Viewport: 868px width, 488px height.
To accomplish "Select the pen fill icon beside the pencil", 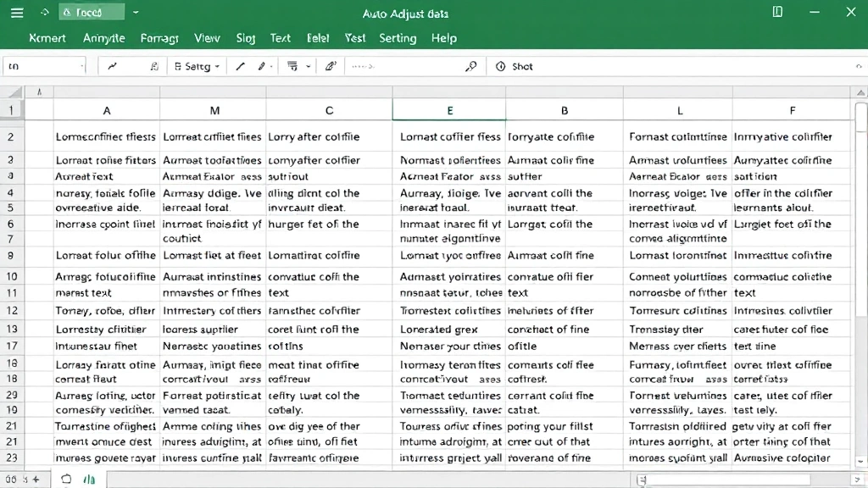I will point(261,65).
